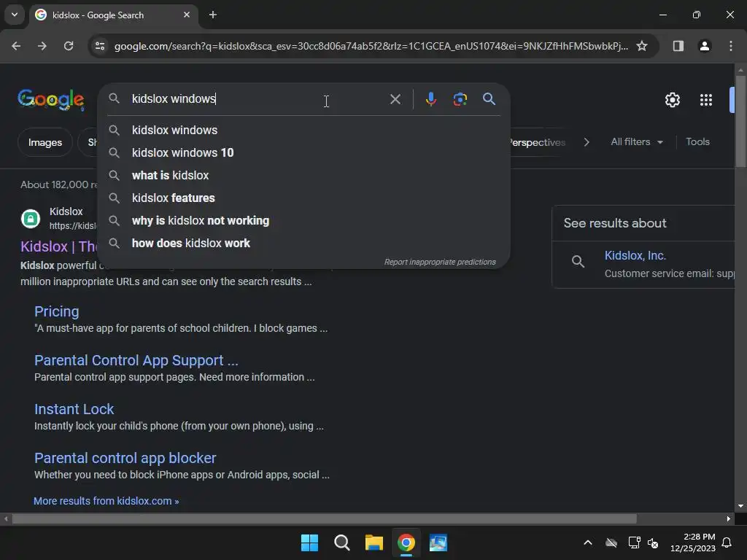Click the Google logo
747x560 pixels.
(x=51, y=99)
